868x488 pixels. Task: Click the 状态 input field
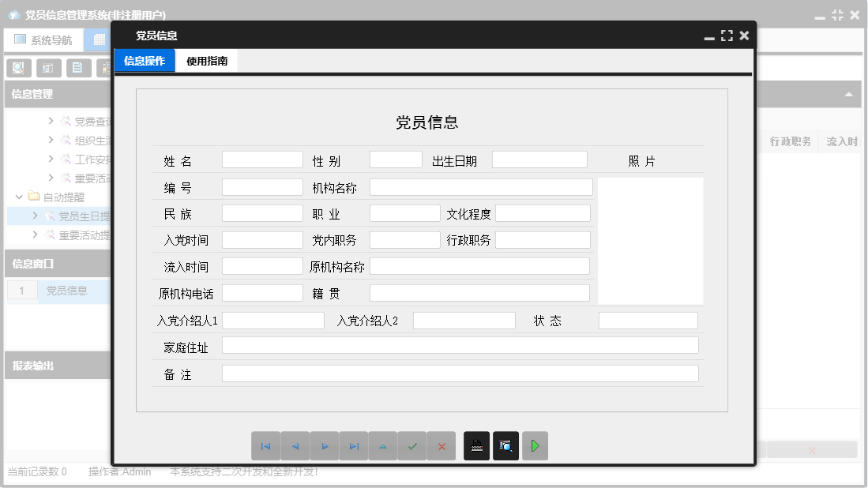tap(648, 321)
